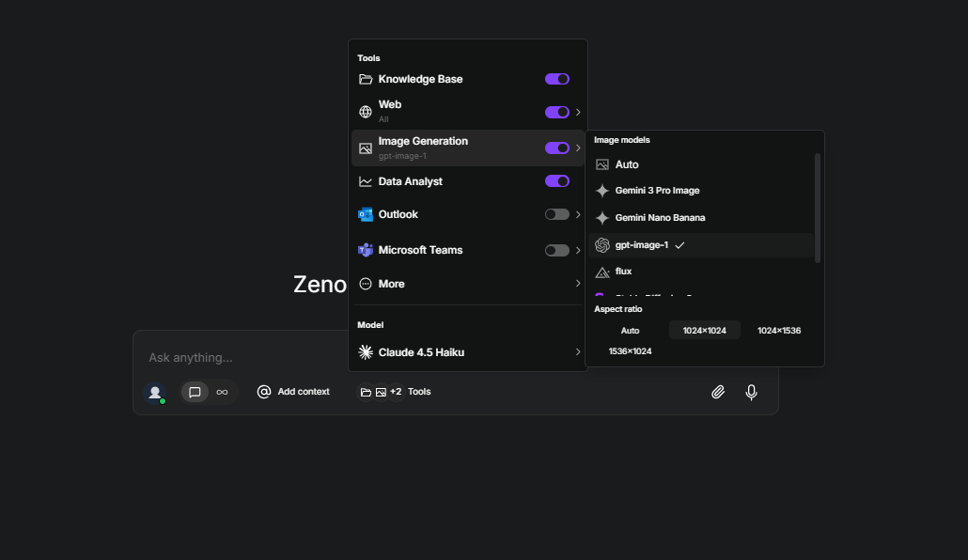Expand the Web options chevron
This screenshot has height=560, width=968.
pos(578,112)
